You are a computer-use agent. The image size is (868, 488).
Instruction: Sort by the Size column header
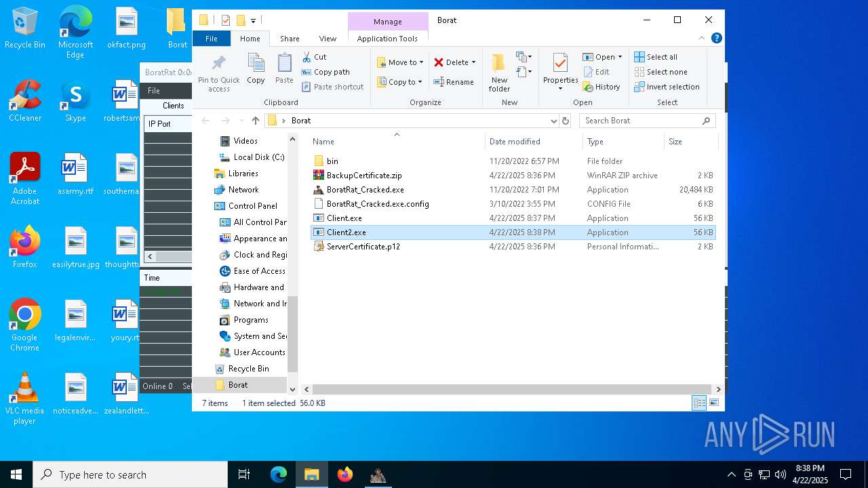(x=691, y=142)
